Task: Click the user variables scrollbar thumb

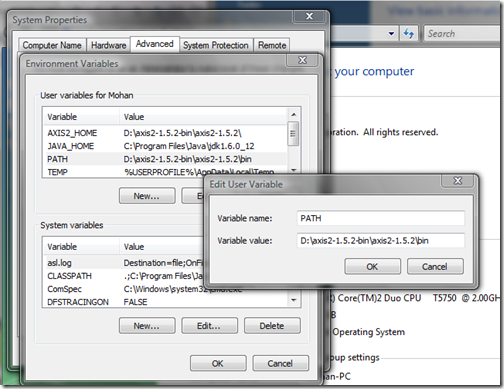Action: tap(293, 134)
